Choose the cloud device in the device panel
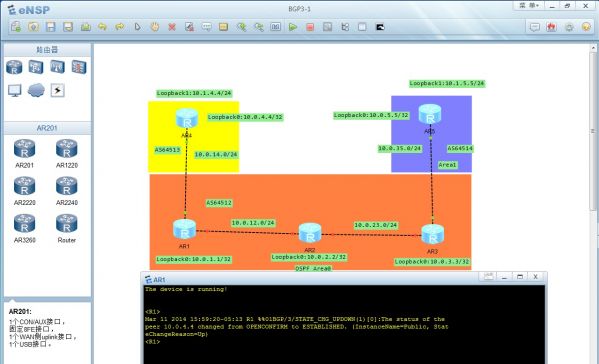 click(36, 91)
